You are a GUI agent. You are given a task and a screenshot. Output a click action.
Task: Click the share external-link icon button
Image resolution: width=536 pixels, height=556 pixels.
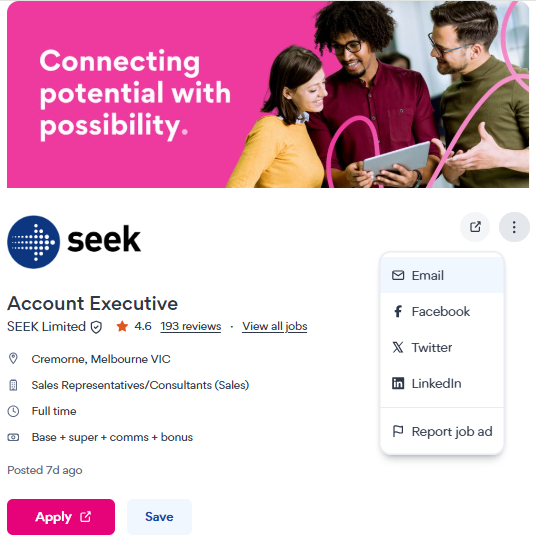click(x=475, y=227)
